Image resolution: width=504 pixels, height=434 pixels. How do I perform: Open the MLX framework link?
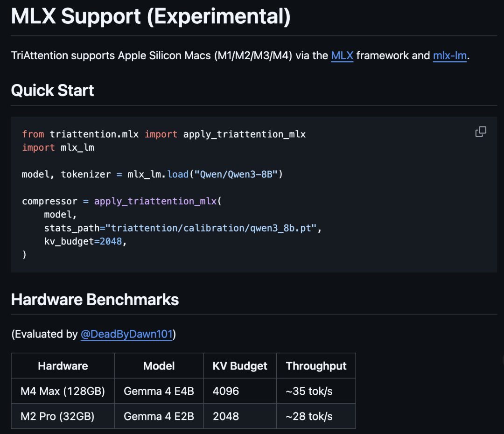pos(342,56)
